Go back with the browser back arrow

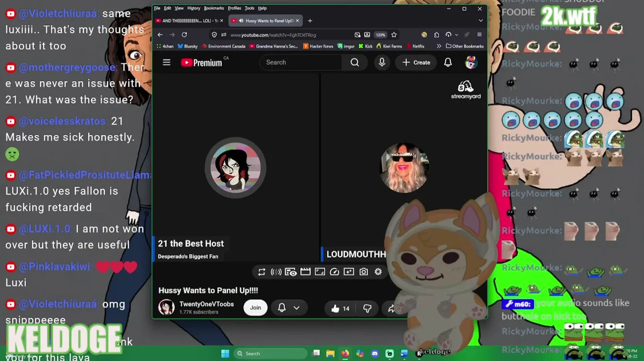click(160, 35)
